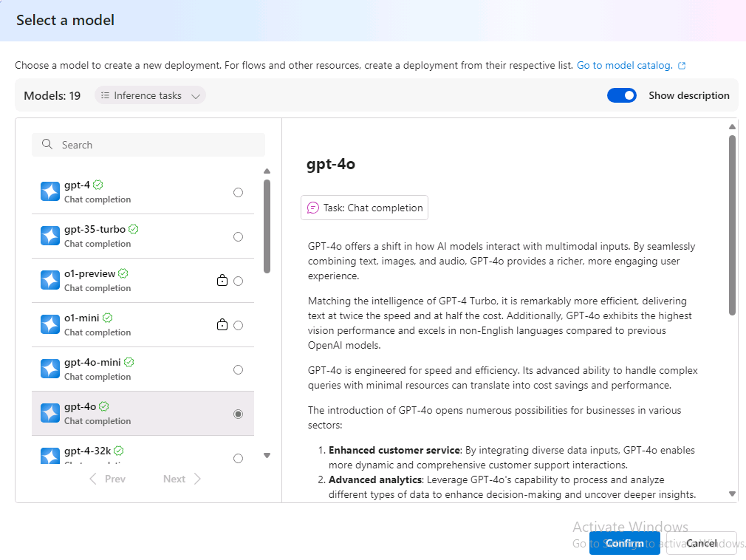Select the gpt-4 radio button
This screenshot has height=560, width=746.
239,192
